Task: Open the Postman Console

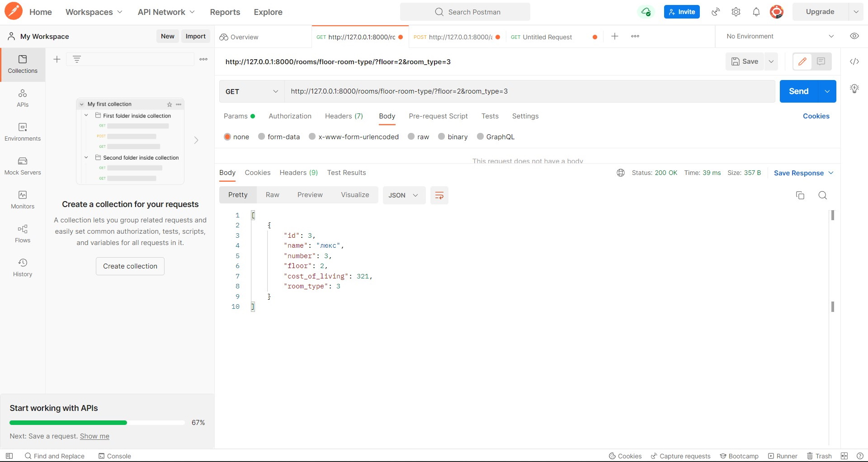Action: point(114,456)
